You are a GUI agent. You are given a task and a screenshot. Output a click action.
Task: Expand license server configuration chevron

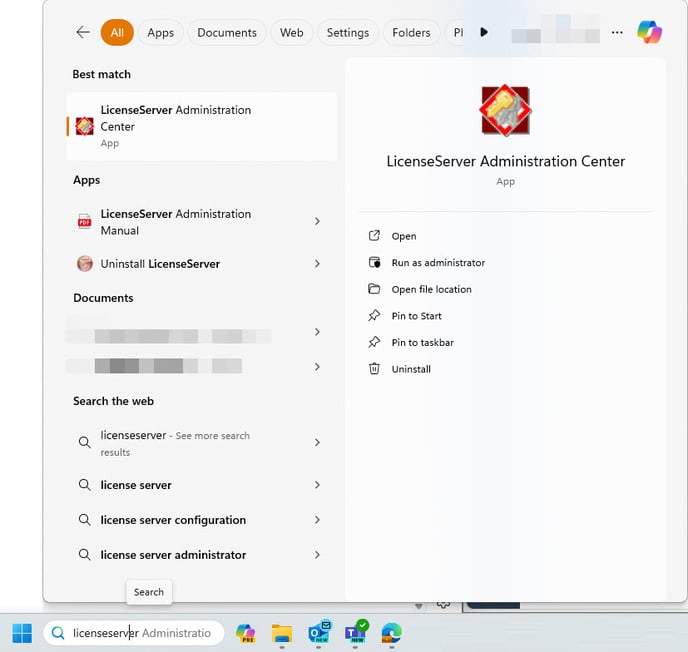[x=317, y=520]
